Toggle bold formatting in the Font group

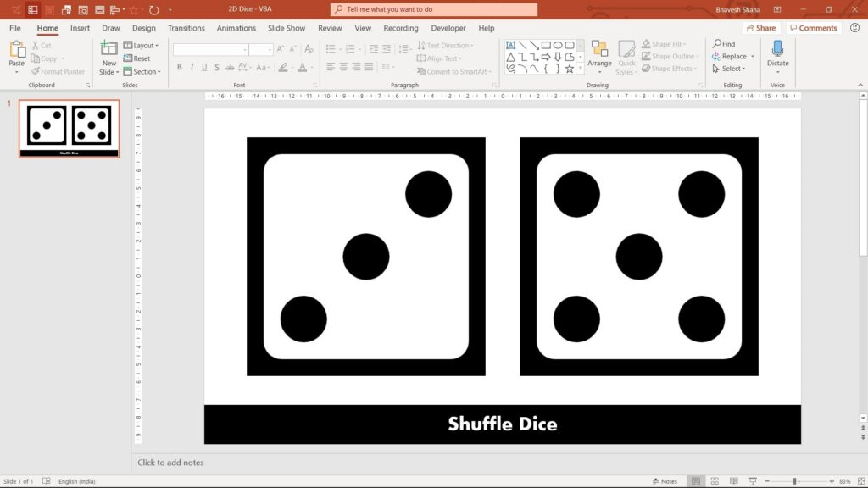coord(179,66)
